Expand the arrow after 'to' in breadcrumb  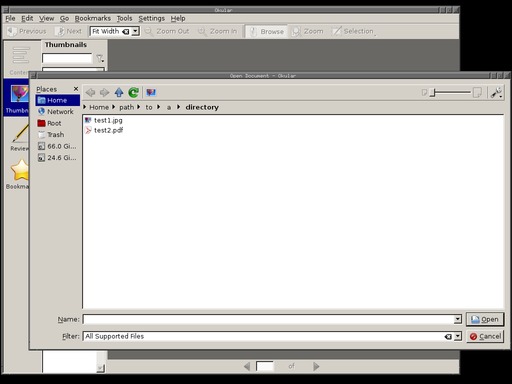159,107
